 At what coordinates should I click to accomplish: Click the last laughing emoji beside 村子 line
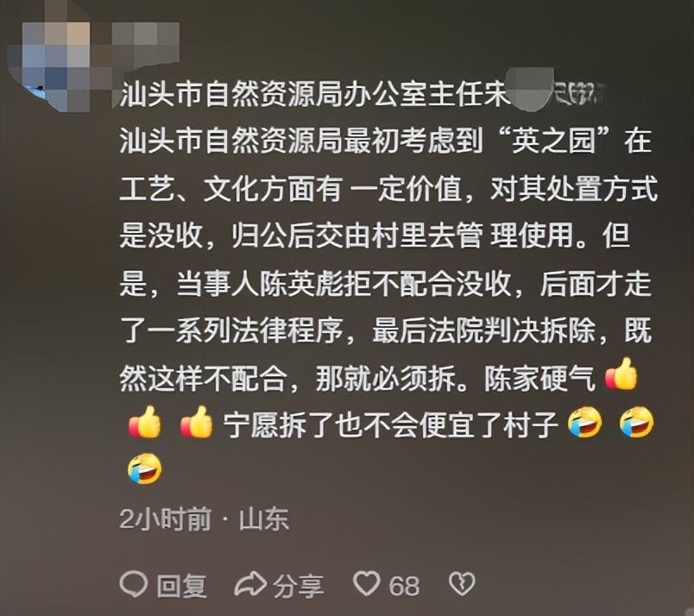(x=637, y=423)
